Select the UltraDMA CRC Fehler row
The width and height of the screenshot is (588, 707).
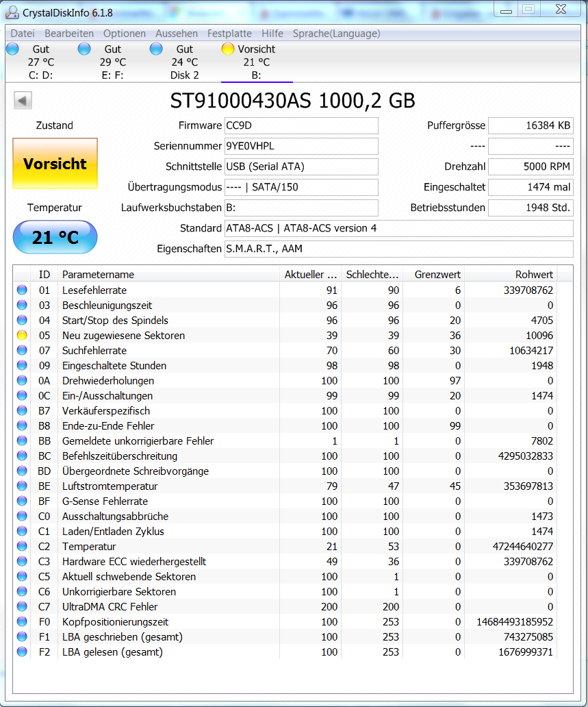[285, 606]
